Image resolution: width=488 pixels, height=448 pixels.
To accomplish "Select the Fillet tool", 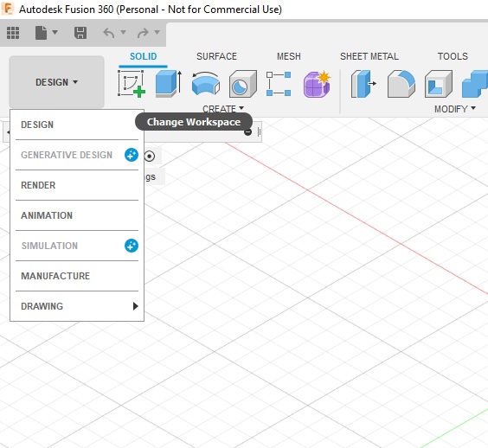I will point(401,84).
